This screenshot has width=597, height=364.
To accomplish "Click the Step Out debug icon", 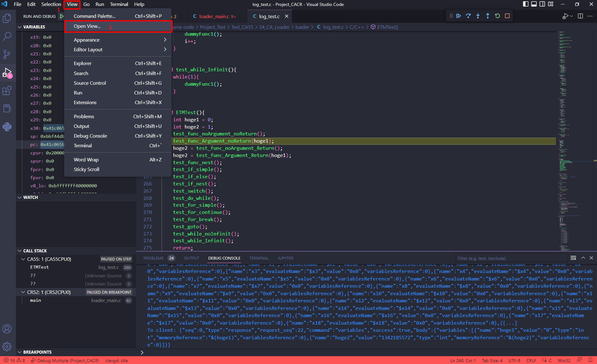I will point(487,16).
